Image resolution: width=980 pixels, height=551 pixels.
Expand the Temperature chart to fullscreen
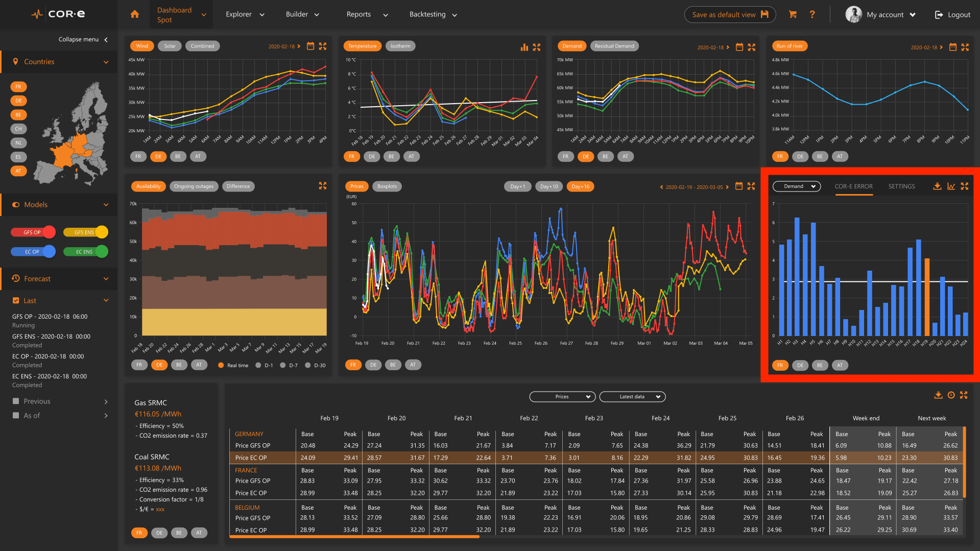coord(537,47)
